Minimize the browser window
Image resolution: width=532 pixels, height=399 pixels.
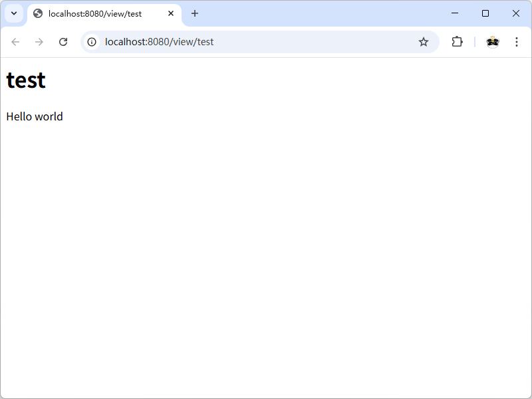455,13
